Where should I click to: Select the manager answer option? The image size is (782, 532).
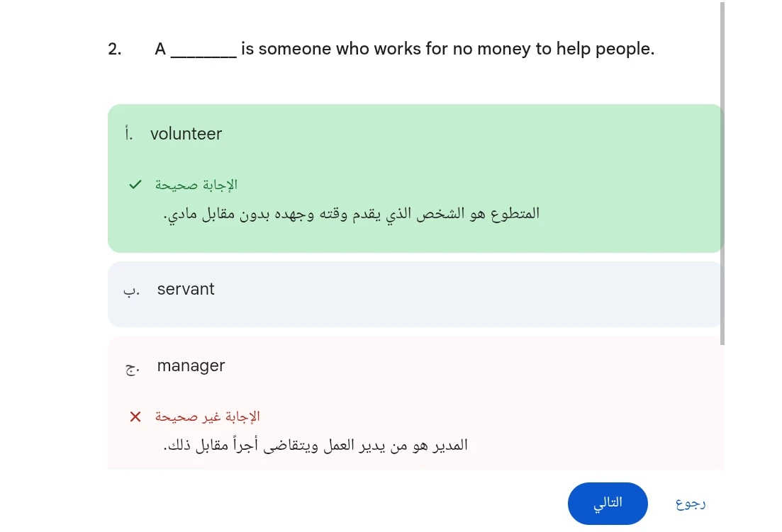coord(191,366)
